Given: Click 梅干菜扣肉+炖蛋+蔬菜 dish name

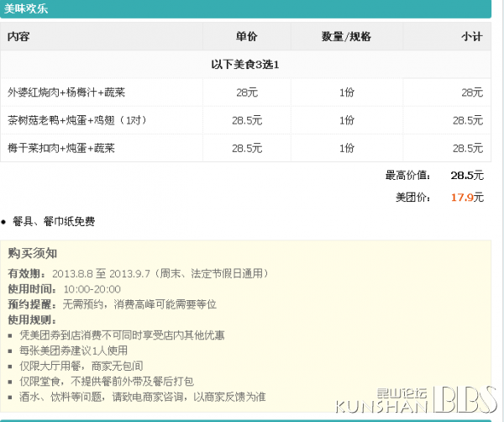Looking at the screenshot, I should 61,148.
